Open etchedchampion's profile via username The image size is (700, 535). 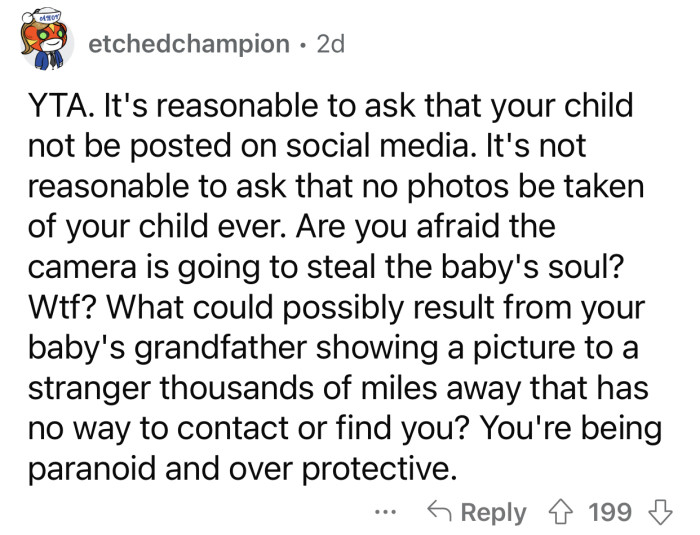189,45
